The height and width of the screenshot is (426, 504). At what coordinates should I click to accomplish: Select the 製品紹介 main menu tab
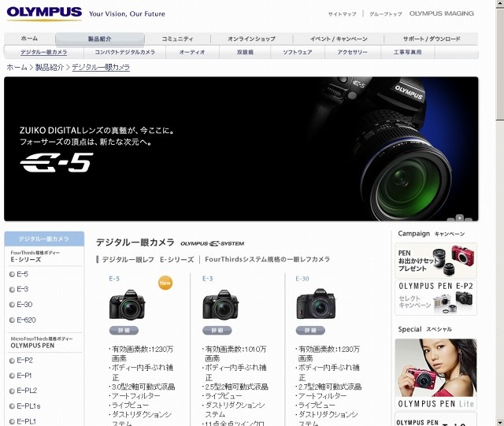pyautogui.click(x=100, y=39)
